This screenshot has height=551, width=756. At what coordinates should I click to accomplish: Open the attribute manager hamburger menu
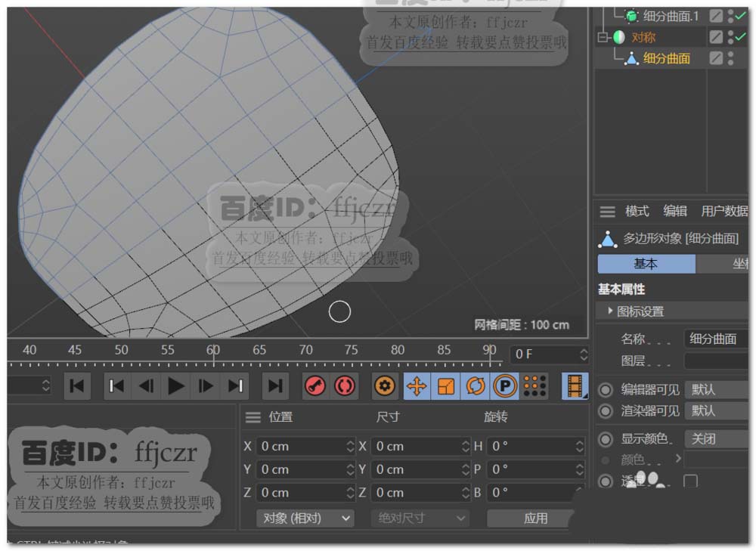(x=608, y=212)
